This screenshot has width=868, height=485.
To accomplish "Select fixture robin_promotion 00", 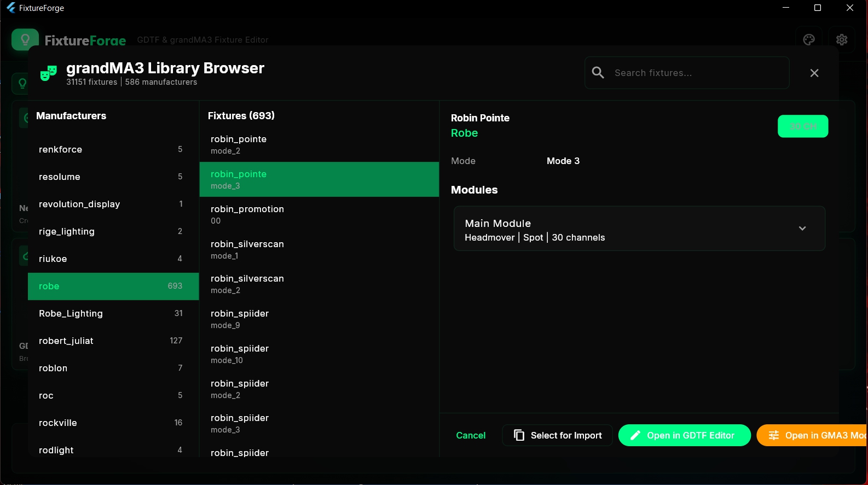I will tap(319, 214).
